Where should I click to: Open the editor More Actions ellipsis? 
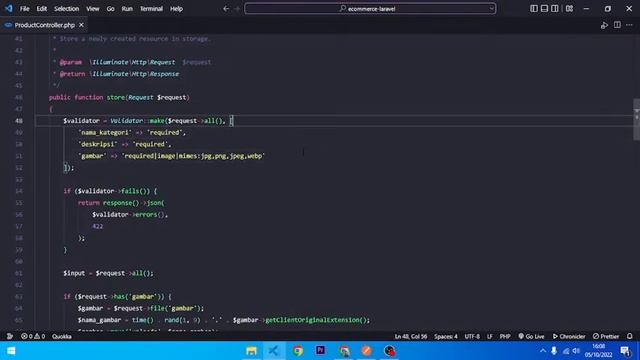(x=629, y=25)
